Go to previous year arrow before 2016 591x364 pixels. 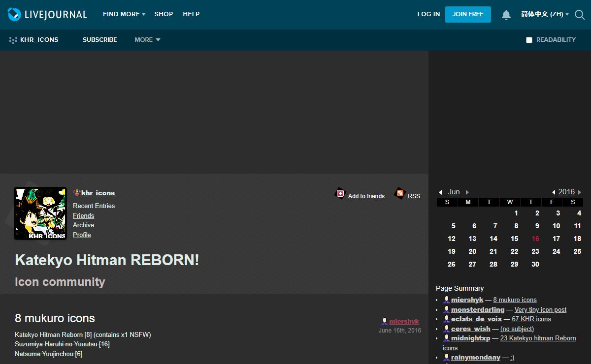[554, 192]
